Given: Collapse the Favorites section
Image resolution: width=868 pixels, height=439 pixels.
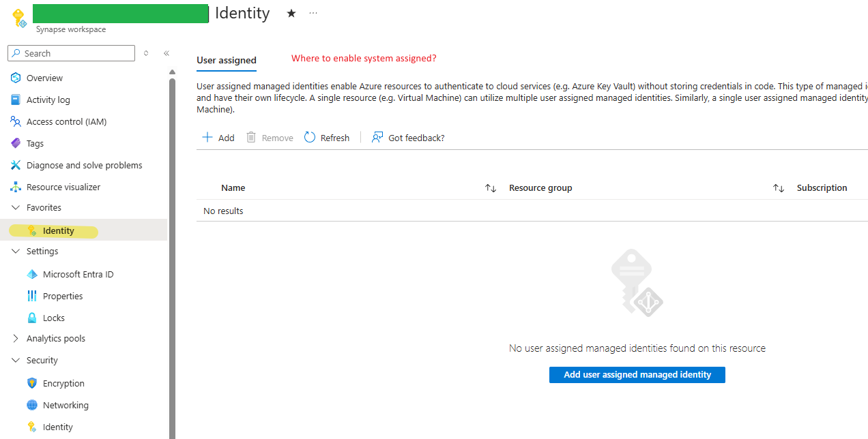Looking at the screenshot, I should point(16,207).
